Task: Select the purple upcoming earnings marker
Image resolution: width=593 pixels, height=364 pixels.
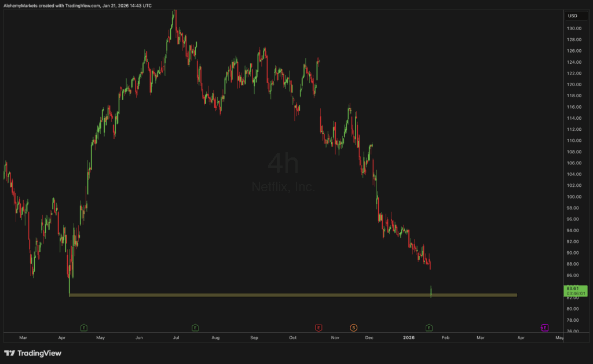Action: coord(544,328)
